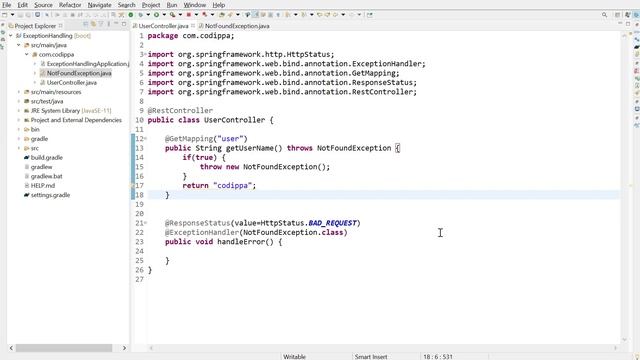The width and height of the screenshot is (640, 360).
Task: Click the Project Explorer scroll right arrow
Action: (x=124, y=348)
